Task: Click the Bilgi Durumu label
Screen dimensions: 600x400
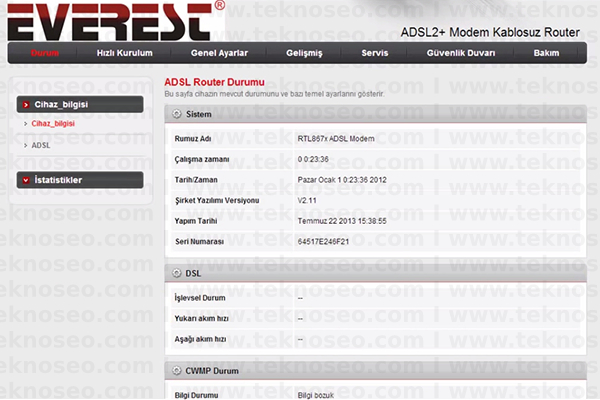Action: coord(196,395)
